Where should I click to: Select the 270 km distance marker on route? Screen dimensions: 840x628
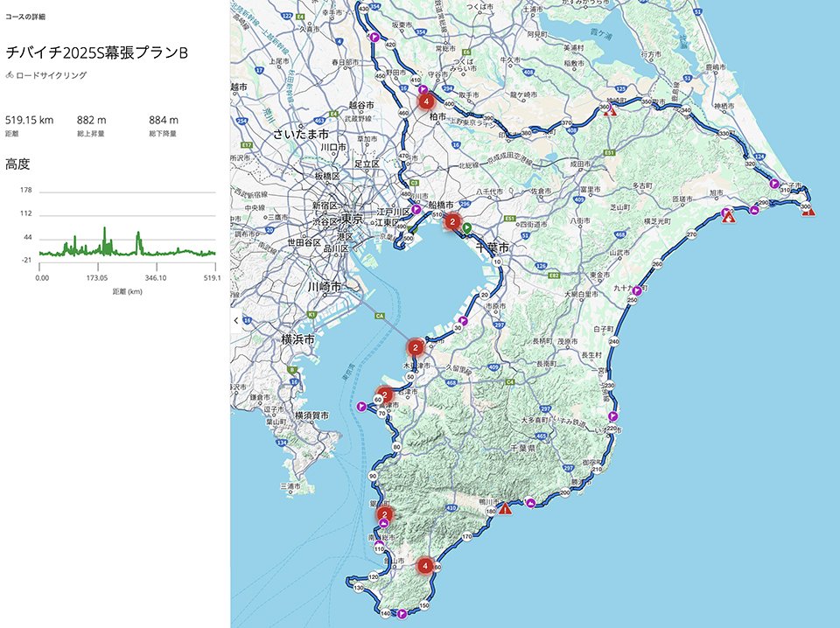tap(692, 234)
